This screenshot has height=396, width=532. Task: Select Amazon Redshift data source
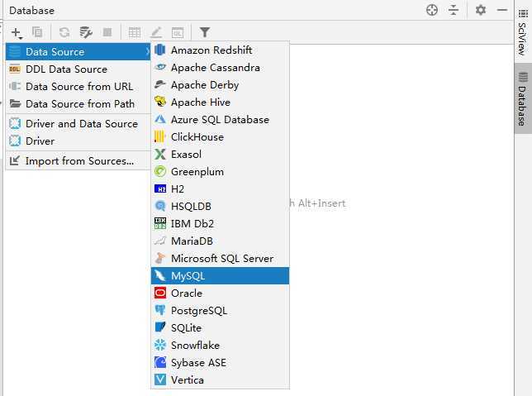[x=221, y=50]
